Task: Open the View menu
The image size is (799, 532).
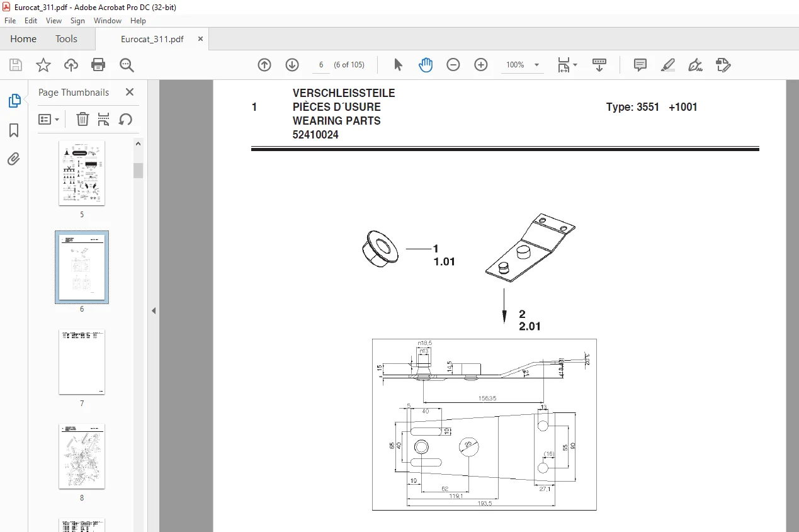Action: click(54, 21)
